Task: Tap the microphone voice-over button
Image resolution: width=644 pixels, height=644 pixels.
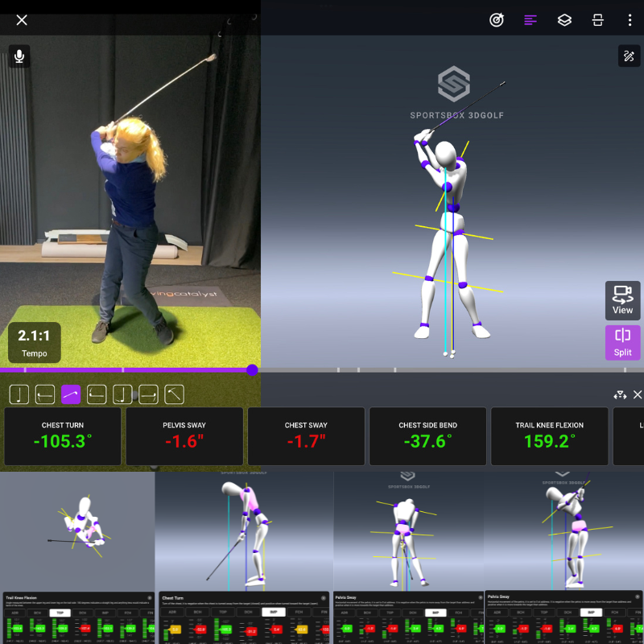Action: [19, 56]
